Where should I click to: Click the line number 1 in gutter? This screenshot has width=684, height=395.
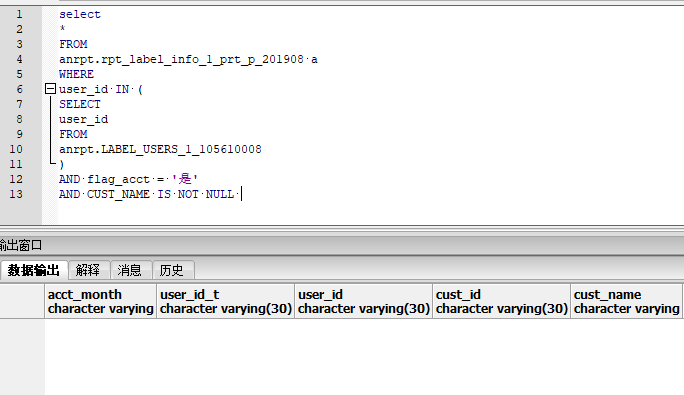tap(19, 14)
